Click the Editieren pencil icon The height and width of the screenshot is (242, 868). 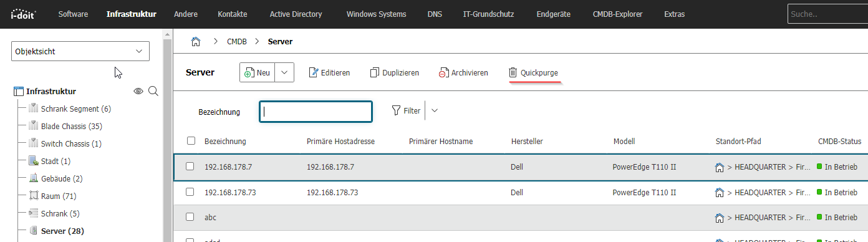(314, 73)
